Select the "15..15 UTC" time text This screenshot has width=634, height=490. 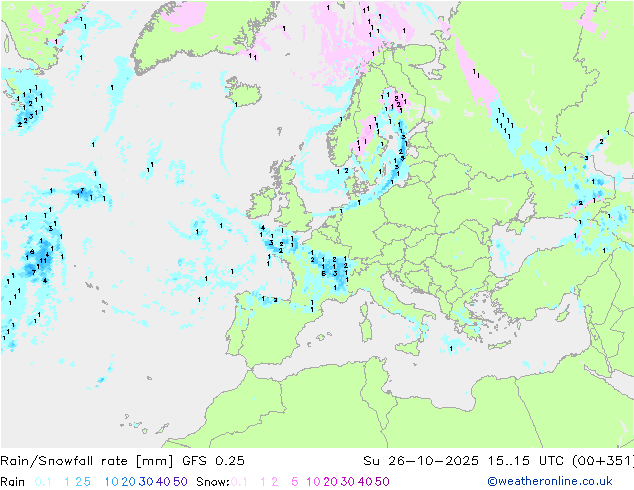click(525, 461)
